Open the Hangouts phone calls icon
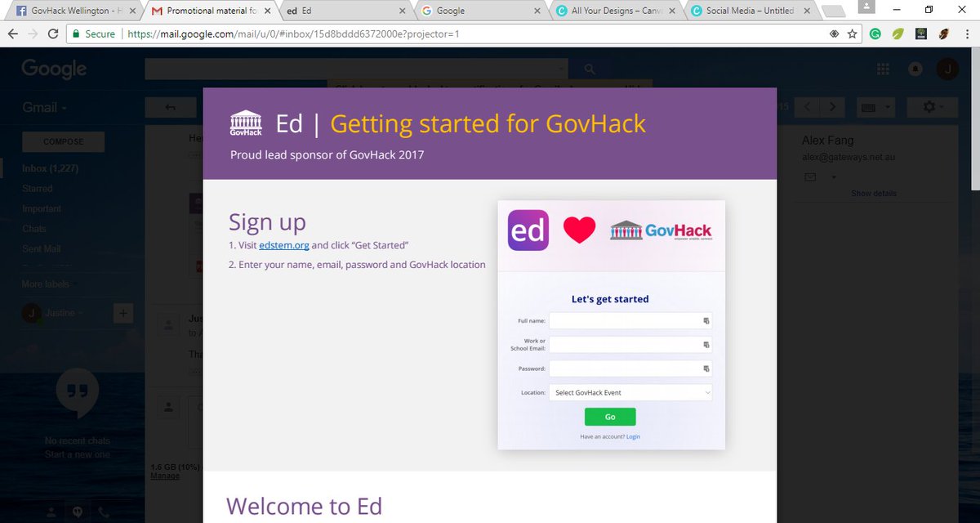 (x=104, y=512)
